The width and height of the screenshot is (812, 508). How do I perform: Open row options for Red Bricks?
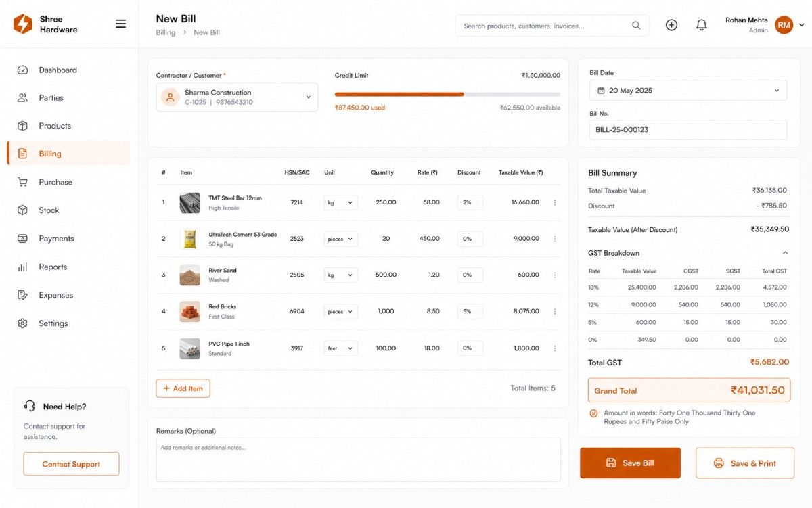tap(555, 312)
